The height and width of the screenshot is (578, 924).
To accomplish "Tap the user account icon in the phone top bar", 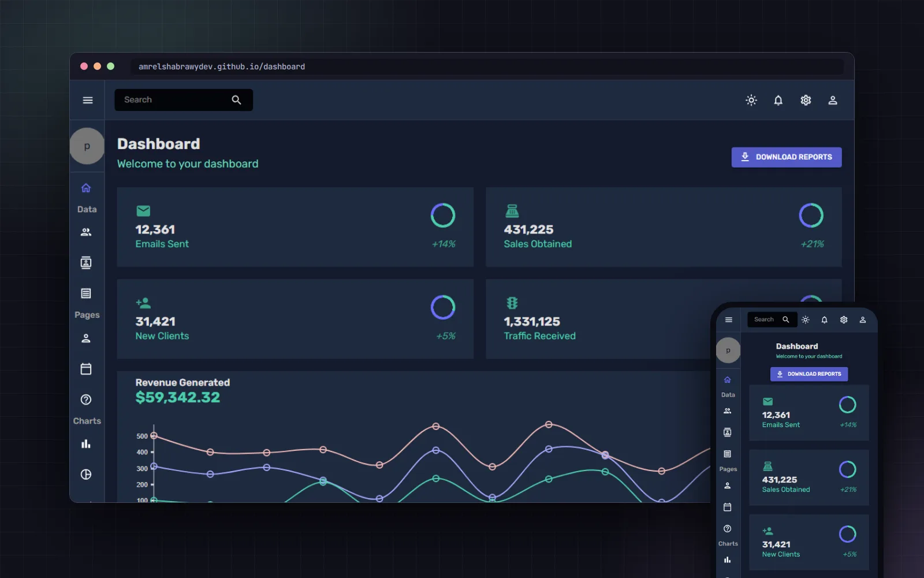I will (863, 320).
